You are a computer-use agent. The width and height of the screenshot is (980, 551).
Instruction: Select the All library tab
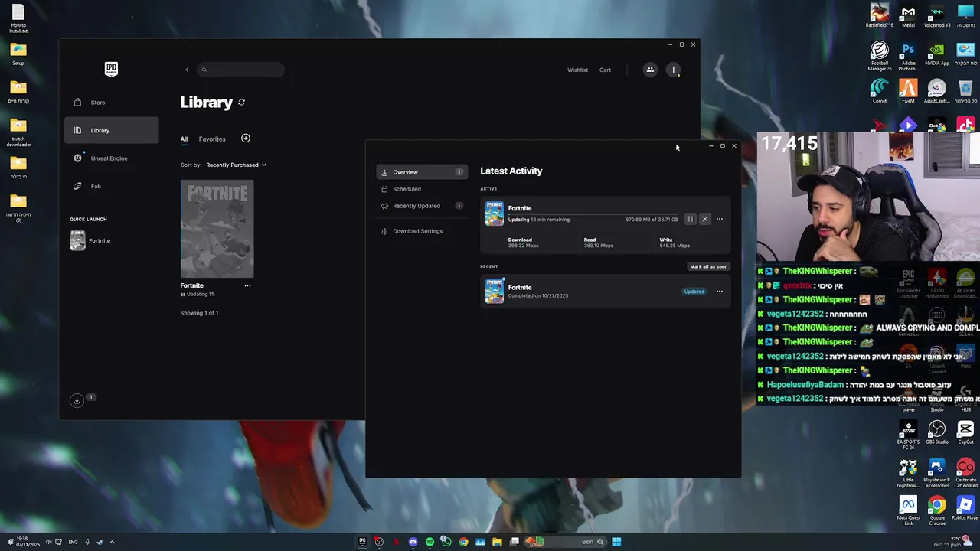click(x=184, y=139)
